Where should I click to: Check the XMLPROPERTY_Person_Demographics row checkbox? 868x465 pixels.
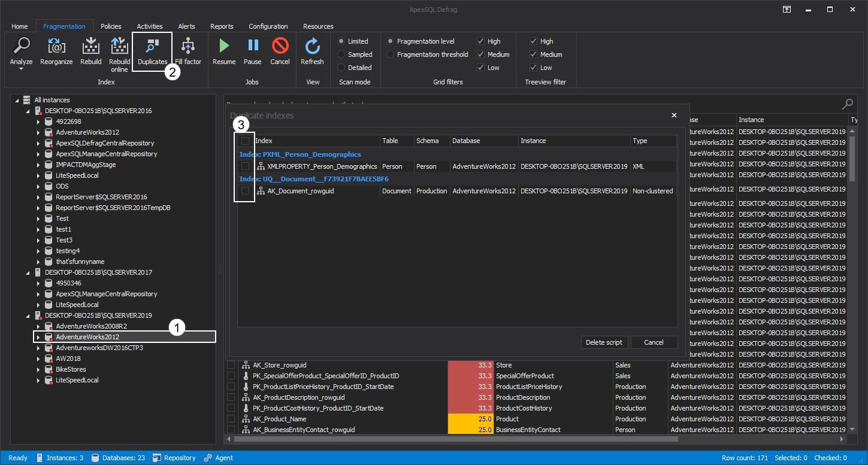[x=245, y=166]
